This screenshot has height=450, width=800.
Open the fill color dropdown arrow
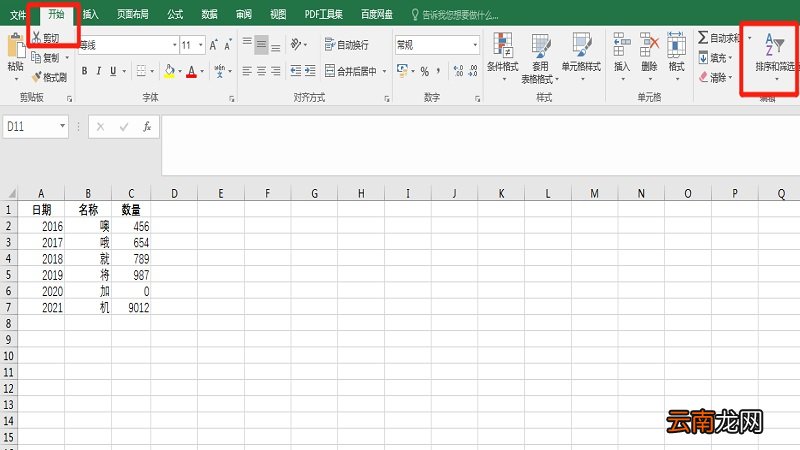(x=180, y=71)
